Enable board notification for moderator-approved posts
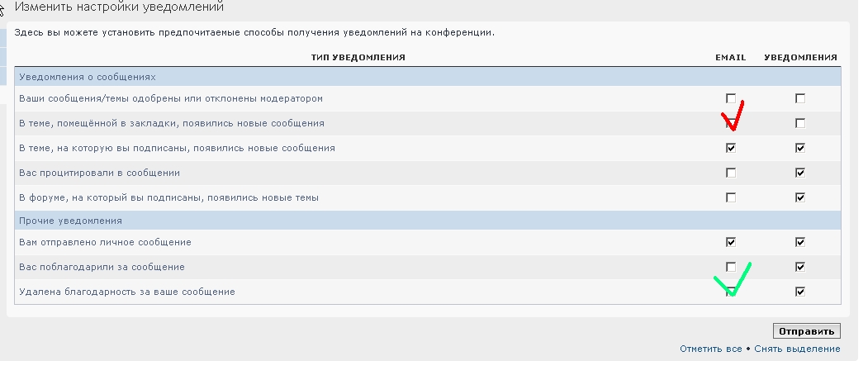Screen dimensions: 868x380 click(x=799, y=98)
